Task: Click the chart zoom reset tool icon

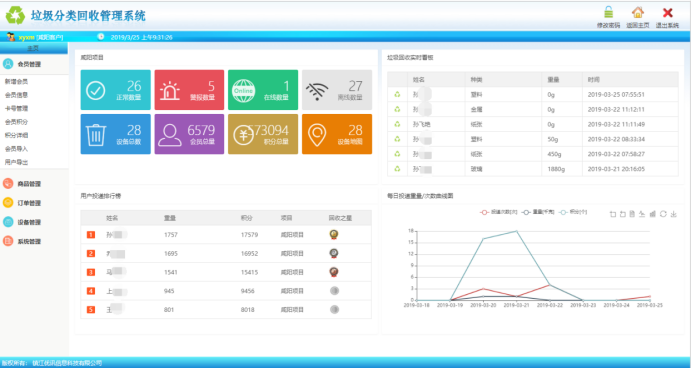Action: click(x=623, y=214)
